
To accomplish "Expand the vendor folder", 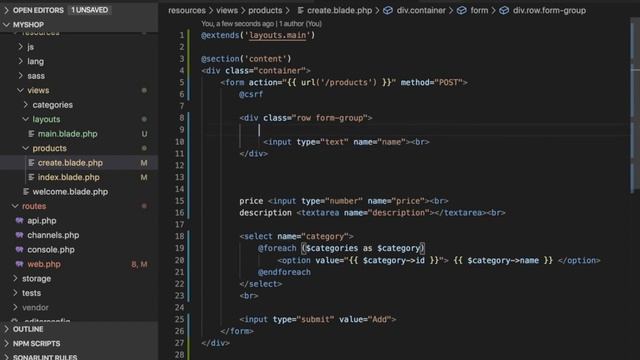I will coord(35,308).
